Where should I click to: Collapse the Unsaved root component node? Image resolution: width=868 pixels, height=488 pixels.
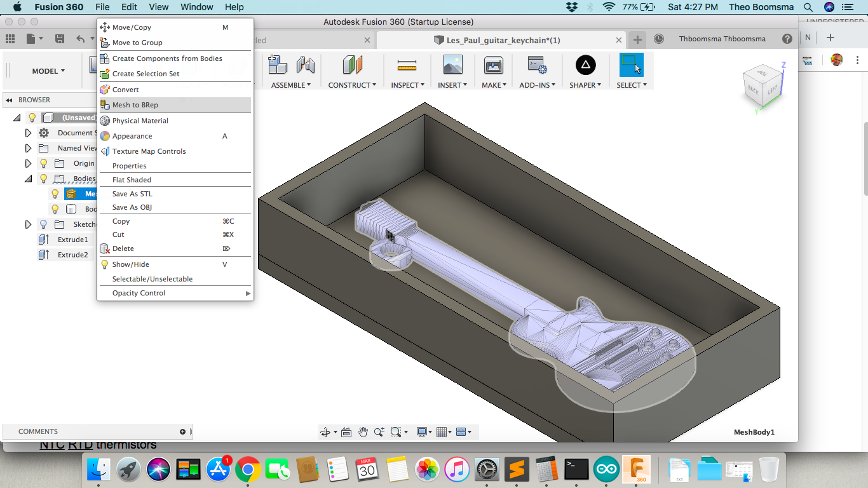[17, 118]
